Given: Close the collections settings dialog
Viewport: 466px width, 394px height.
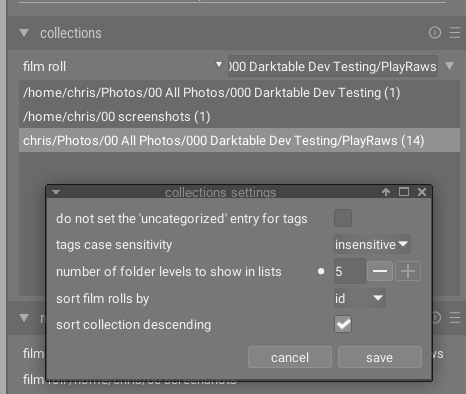Looking at the screenshot, I should (x=422, y=192).
